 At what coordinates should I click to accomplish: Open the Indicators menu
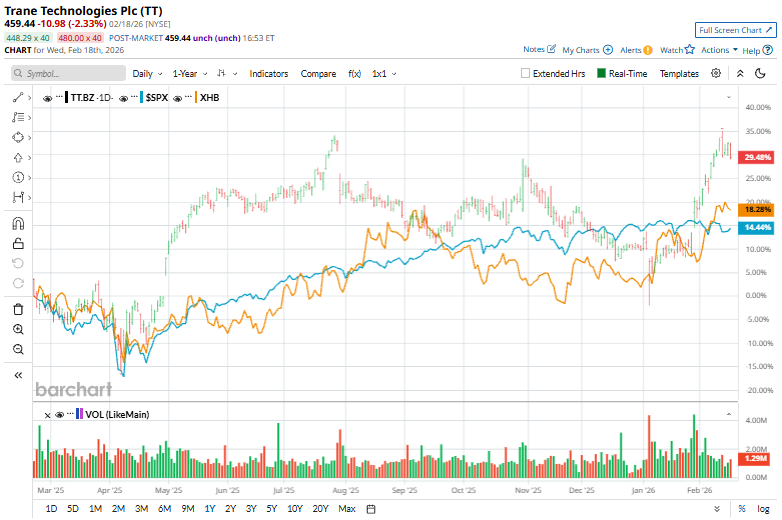[269, 74]
